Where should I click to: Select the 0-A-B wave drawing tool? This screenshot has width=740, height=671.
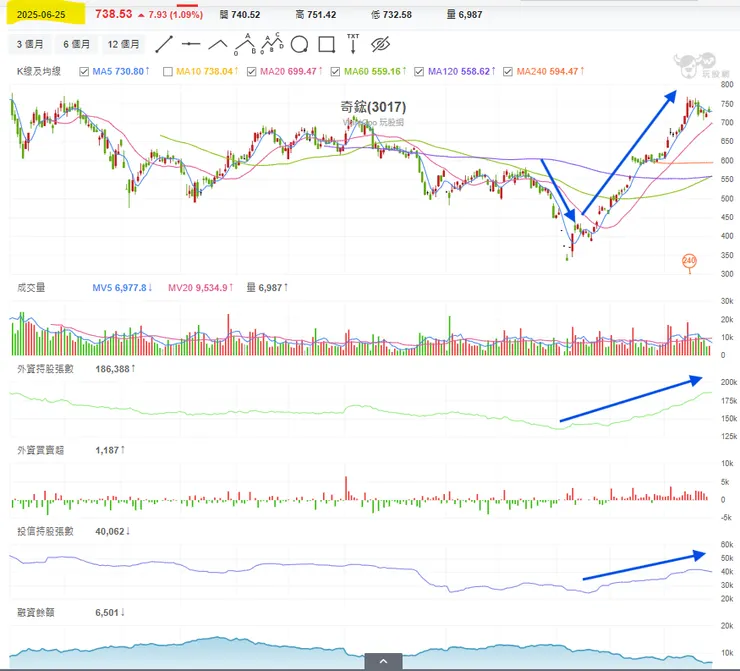point(245,44)
